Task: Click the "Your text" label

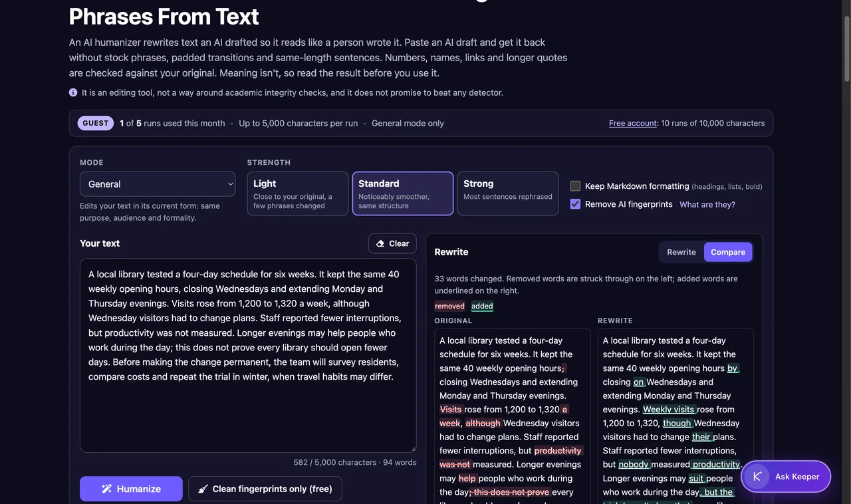Action: click(100, 243)
